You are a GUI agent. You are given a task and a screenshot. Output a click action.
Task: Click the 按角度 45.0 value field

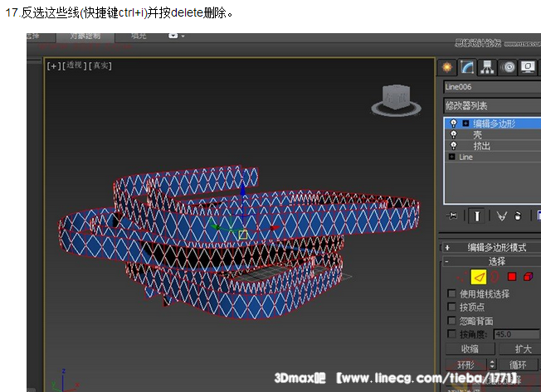pos(516,334)
